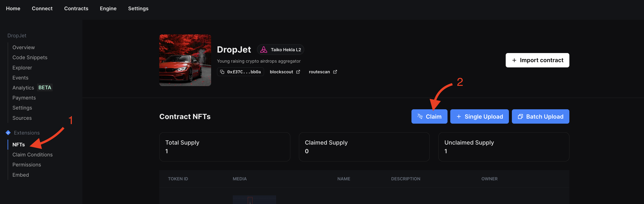This screenshot has width=644, height=204.
Task: Open Analytics BETA in the sidebar
Action: point(32,87)
